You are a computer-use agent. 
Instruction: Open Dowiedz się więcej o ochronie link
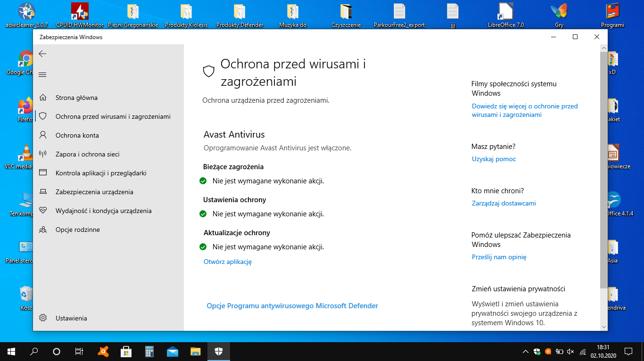[x=525, y=110]
